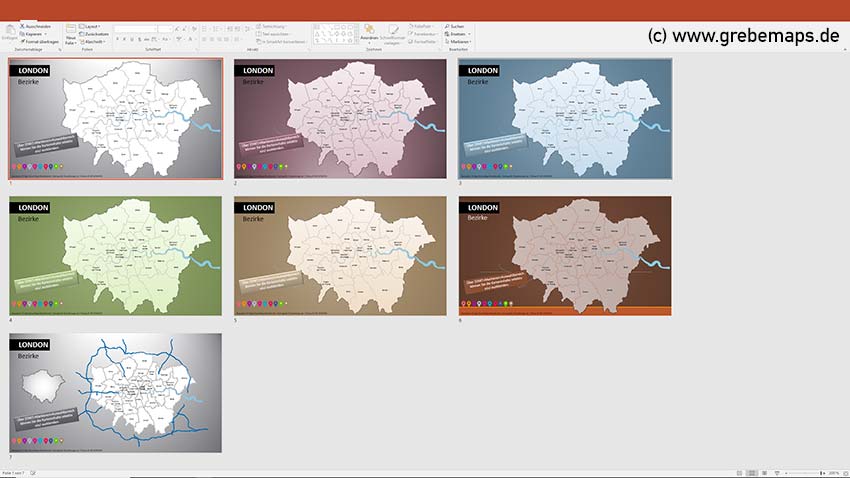Click the fit-to-window icon in the status bar

[x=845, y=473]
